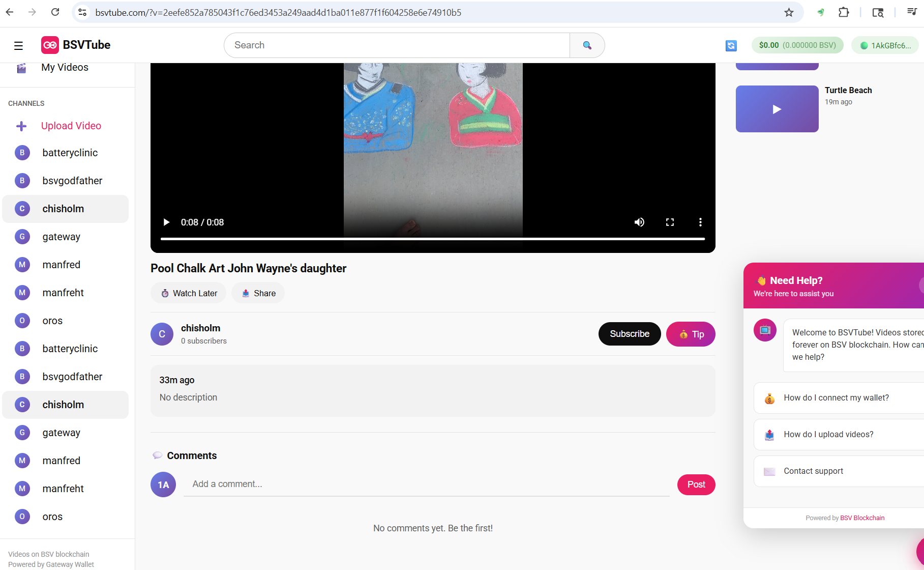Click the search magnifier button
This screenshot has height=570, width=924.
coord(587,45)
